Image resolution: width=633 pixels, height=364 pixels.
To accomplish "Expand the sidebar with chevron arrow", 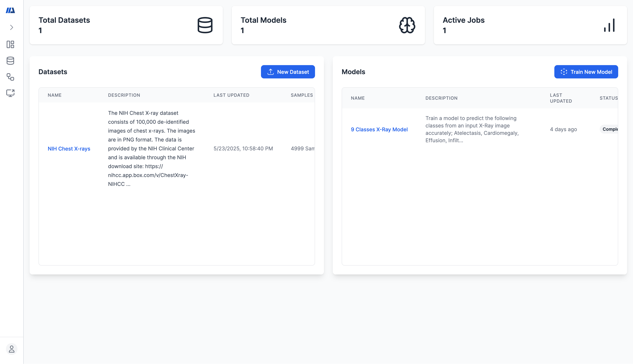I will click(11, 27).
